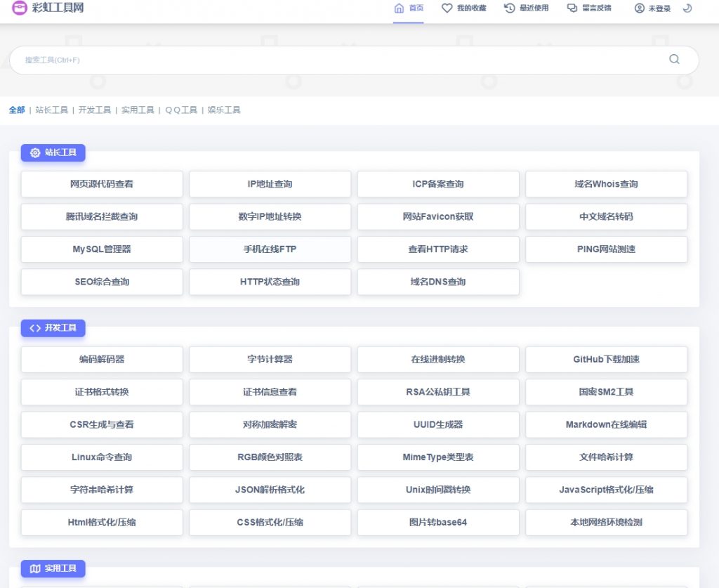The width and height of the screenshot is (719, 588).
Task: Filter by 娱乐工具 category link
Action: coord(224,110)
